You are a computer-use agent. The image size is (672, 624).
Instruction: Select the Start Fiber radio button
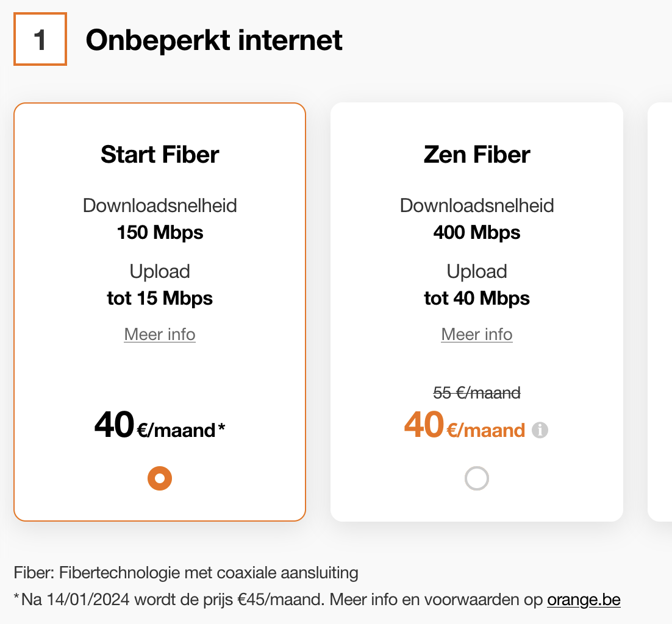[160, 478]
